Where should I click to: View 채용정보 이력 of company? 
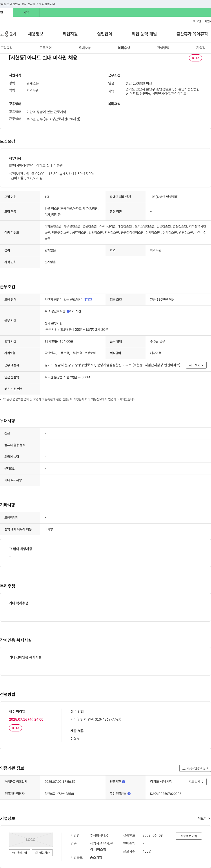tap(189, 836)
